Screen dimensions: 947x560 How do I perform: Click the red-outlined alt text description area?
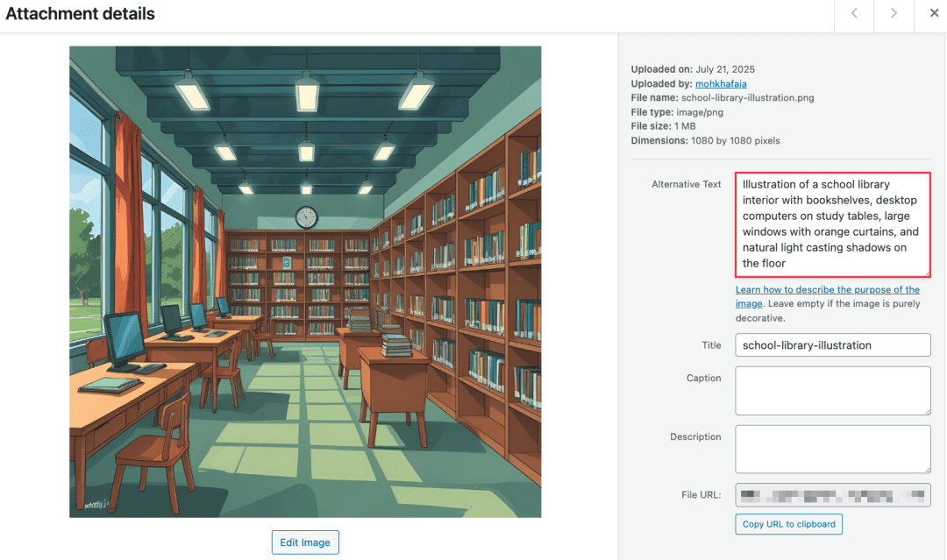(831, 223)
